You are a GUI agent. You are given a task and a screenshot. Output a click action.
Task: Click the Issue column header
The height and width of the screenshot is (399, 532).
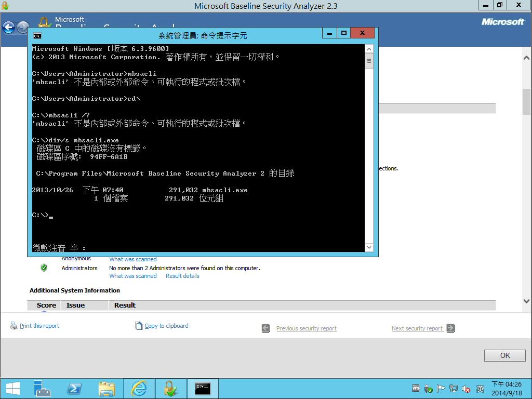(x=75, y=305)
